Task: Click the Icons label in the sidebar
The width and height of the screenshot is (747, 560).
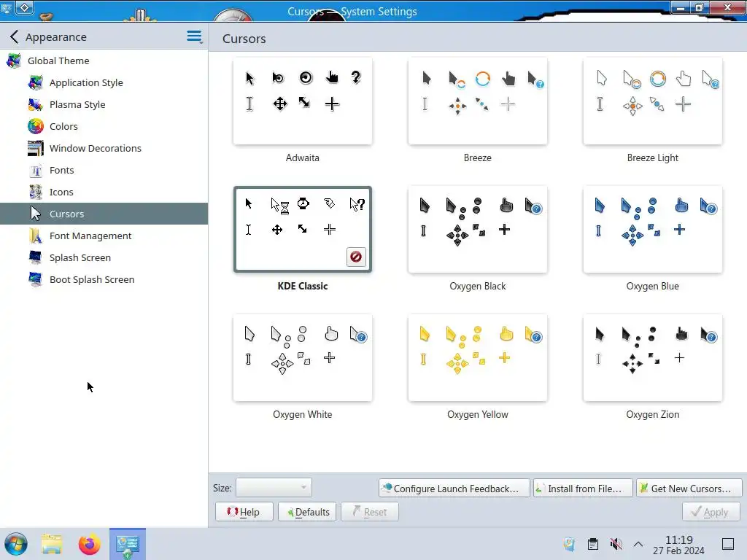Action: (x=61, y=192)
